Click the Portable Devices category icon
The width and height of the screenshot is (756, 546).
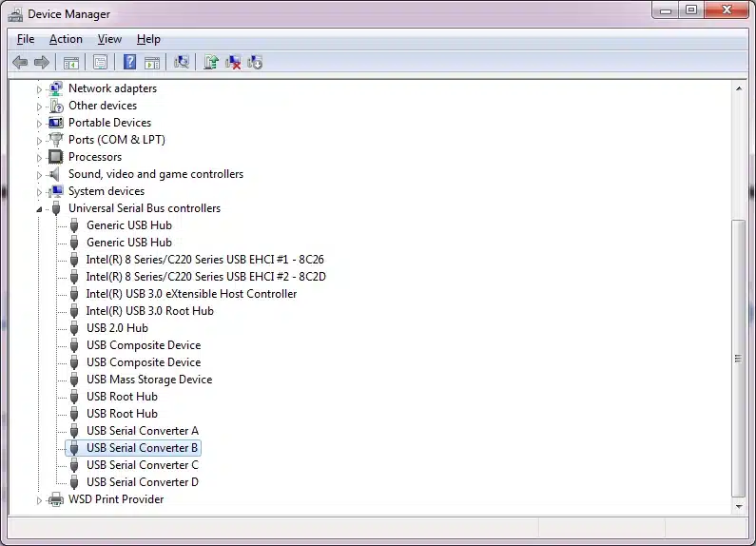56,123
